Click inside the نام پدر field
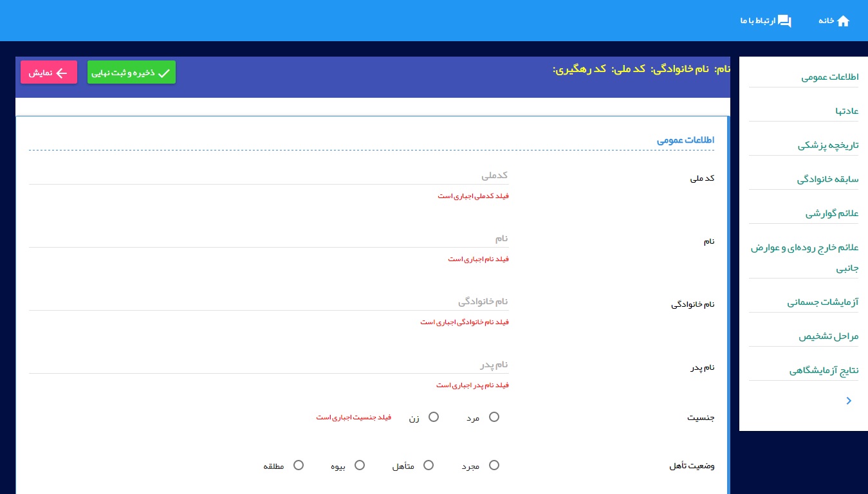 click(269, 365)
